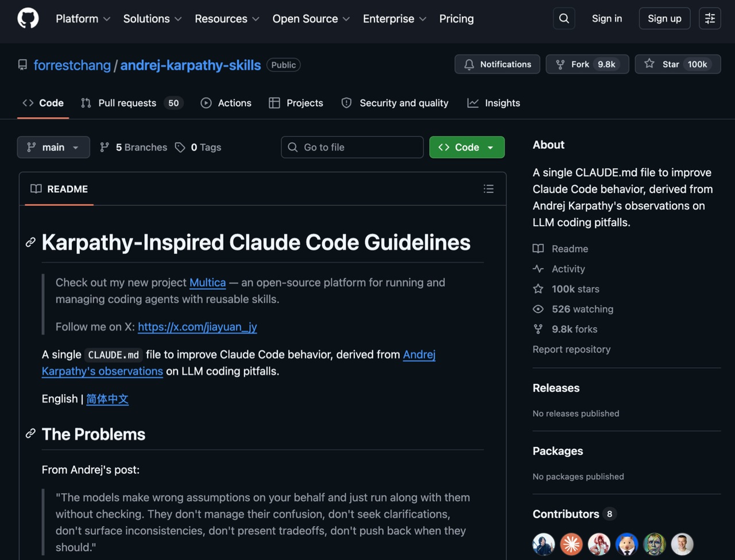Open the hamster contributor avatar
The width and height of the screenshot is (735, 560).
coord(626,544)
